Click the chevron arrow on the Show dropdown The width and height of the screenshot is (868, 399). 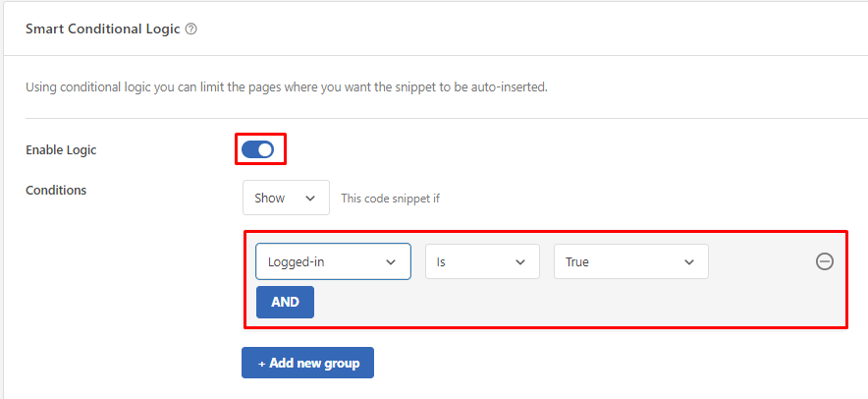310,199
